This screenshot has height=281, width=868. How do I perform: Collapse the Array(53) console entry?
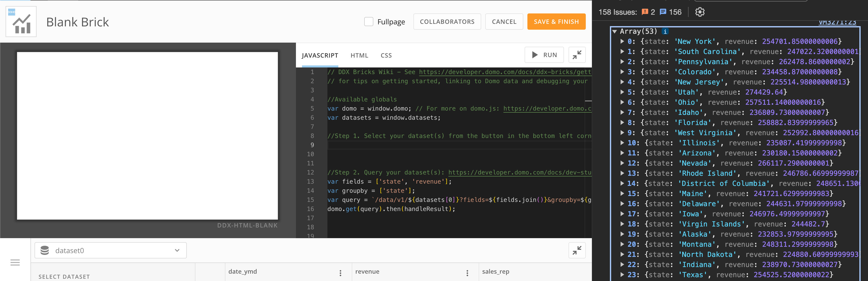point(615,31)
